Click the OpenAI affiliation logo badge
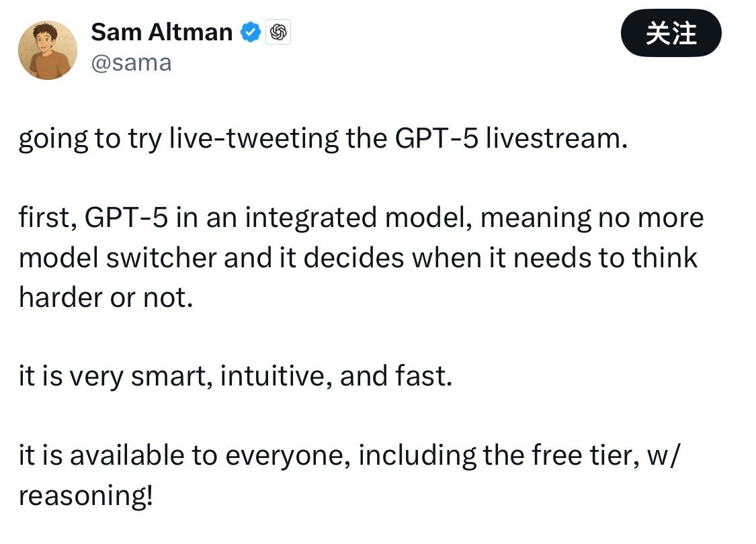This screenshot has height=544, width=756. [278, 32]
